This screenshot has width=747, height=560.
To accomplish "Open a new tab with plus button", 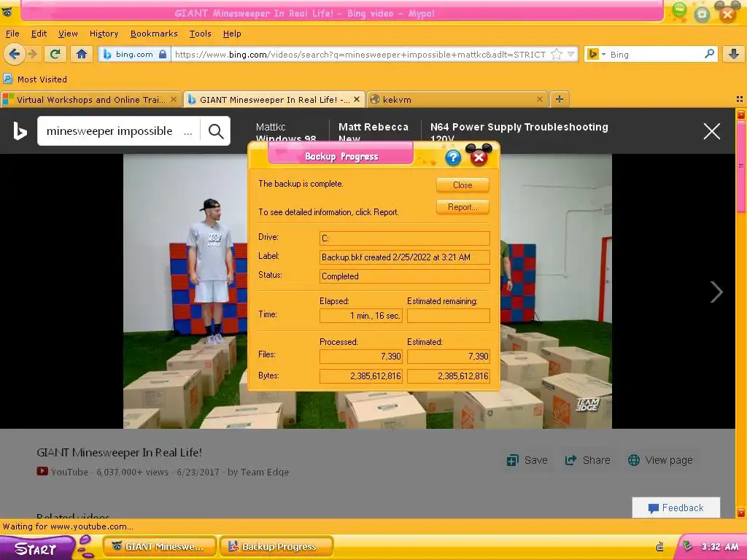I will pos(560,99).
